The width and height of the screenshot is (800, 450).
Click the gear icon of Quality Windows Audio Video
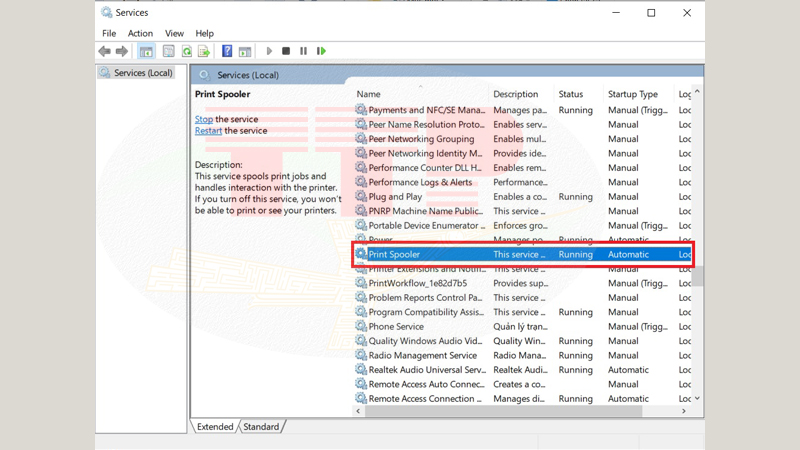tap(361, 340)
